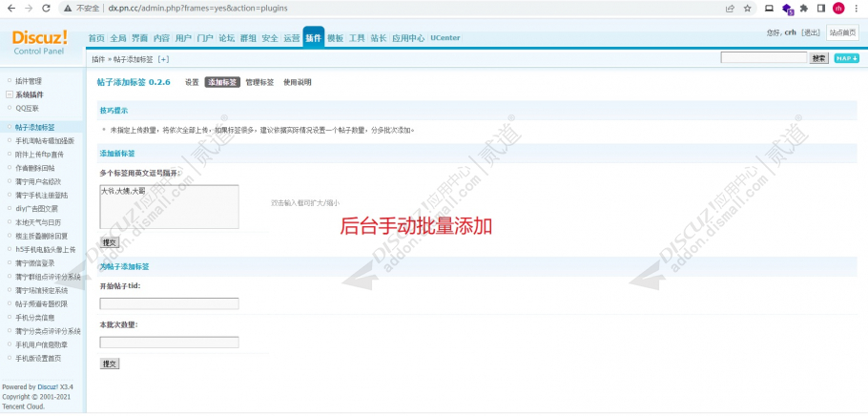Image resolution: width=868 pixels, height=416 pixels.
Task: Open 附件上传ftp直传 in the sidebar
Action: [39, 155]
